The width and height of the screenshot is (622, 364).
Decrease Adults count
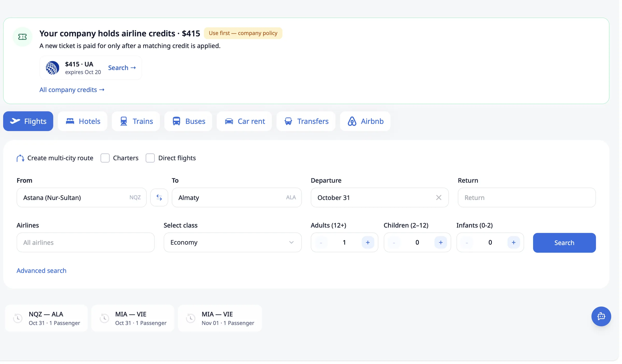(321, 242)
